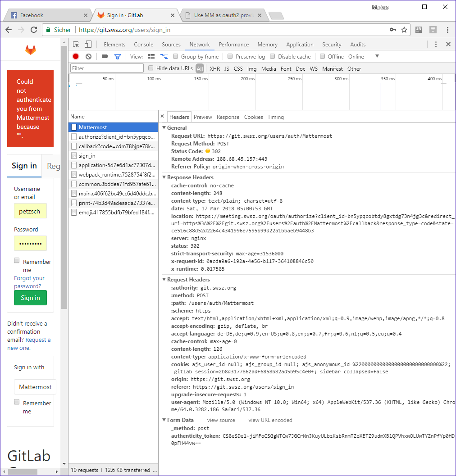Click the Password input field
This screenshot has height=476, width=456.
pyautogui.click(x=30, y=243)
